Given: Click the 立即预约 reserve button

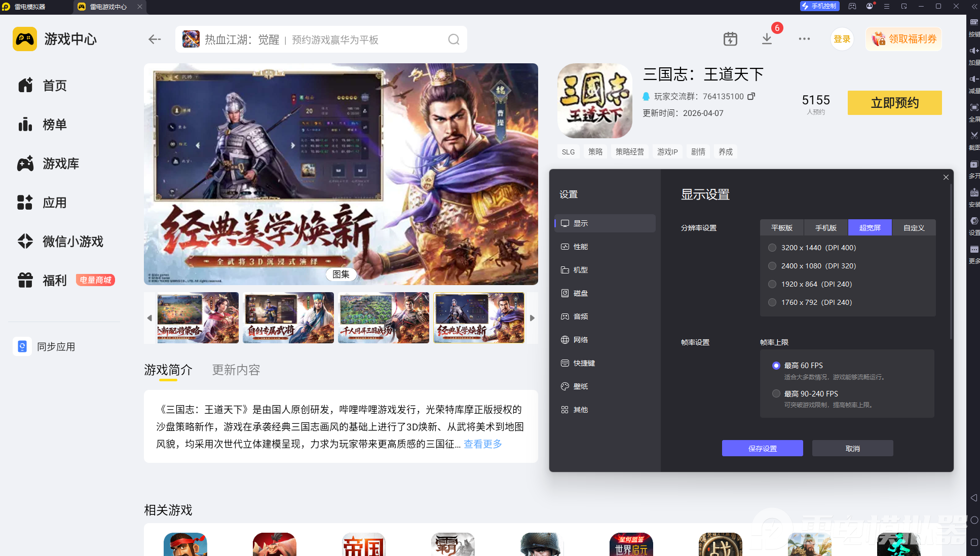Looking at the screenshot, I should tap(894, 103).
